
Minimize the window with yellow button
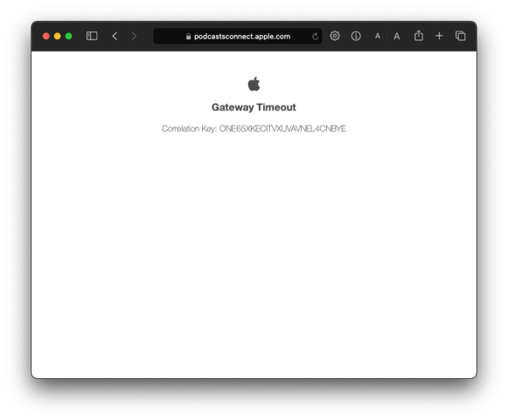coord(58,36)
